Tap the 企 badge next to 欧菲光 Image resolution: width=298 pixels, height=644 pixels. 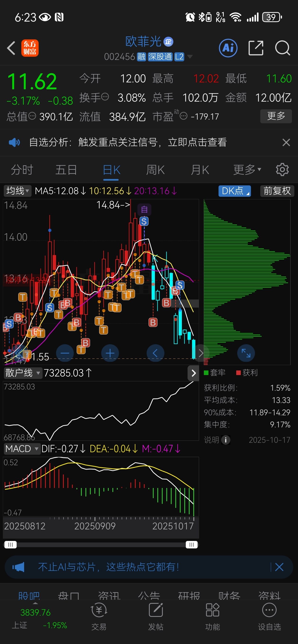[x=168, y=42]
